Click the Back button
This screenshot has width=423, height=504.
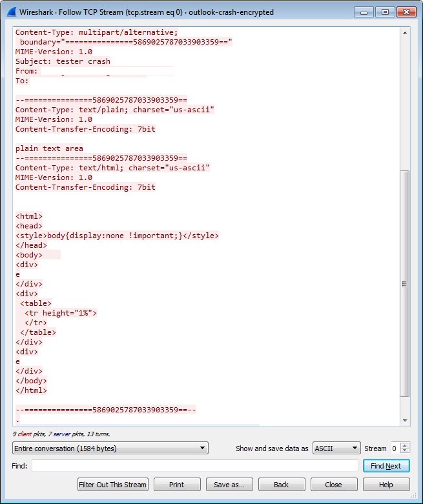tap(282, 485)
